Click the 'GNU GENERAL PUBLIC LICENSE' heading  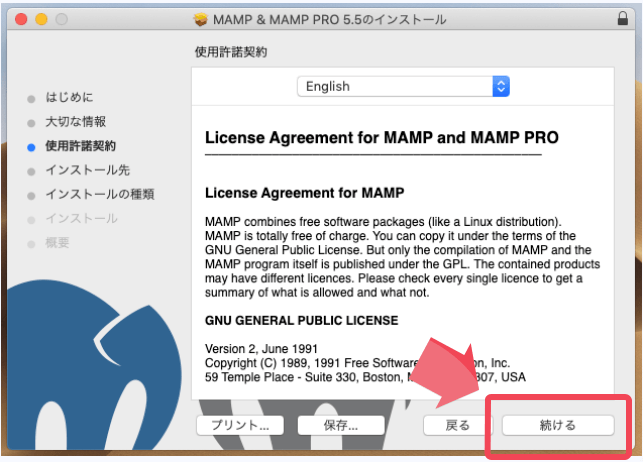click(x=301, y=320)
